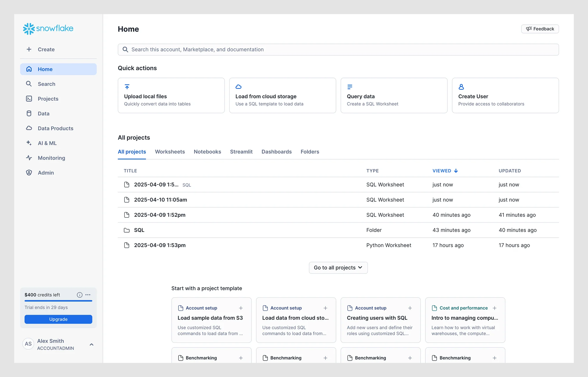Click the Snowflake logo
This screenshot has width=588, height=377.
click(x=48, y=29)
